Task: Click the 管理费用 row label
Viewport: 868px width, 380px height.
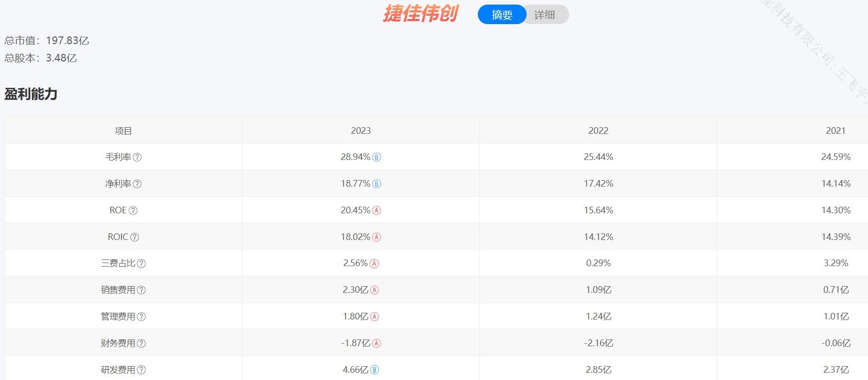Action: pos(118,316)
